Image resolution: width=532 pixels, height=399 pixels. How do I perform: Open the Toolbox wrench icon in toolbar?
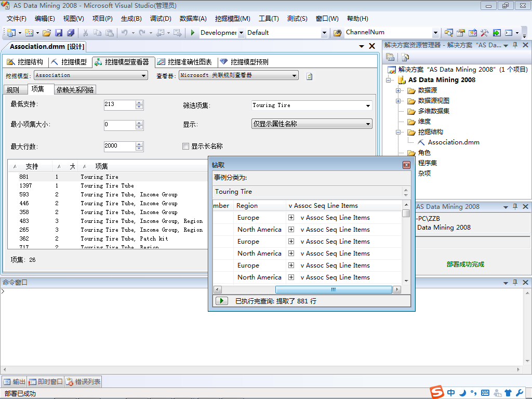485,33
